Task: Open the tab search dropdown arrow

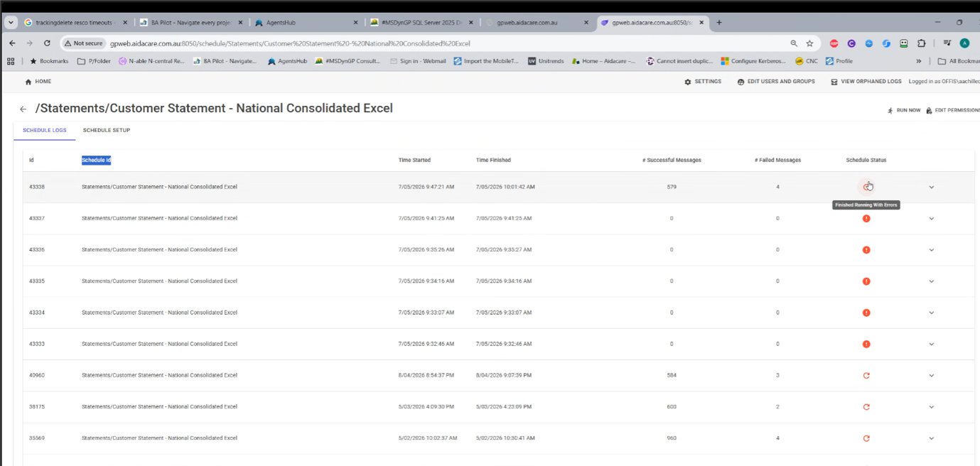Action: (x=11, y=23)
